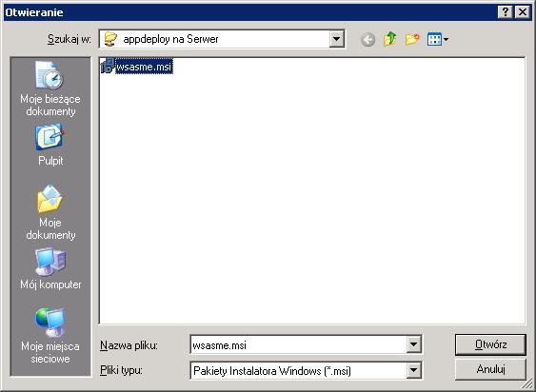Click inside the Nazwa pliku text field
The image size is (536, 392).
click(298, 344)
